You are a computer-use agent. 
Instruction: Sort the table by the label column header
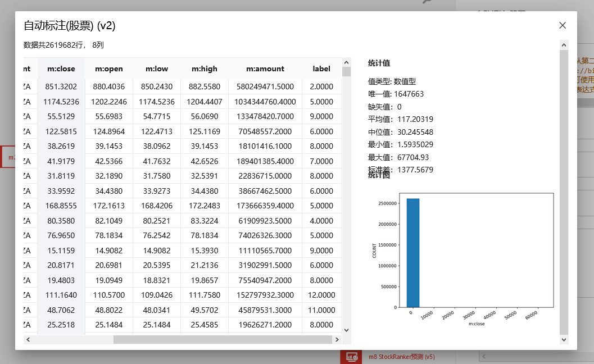(321, 68)
